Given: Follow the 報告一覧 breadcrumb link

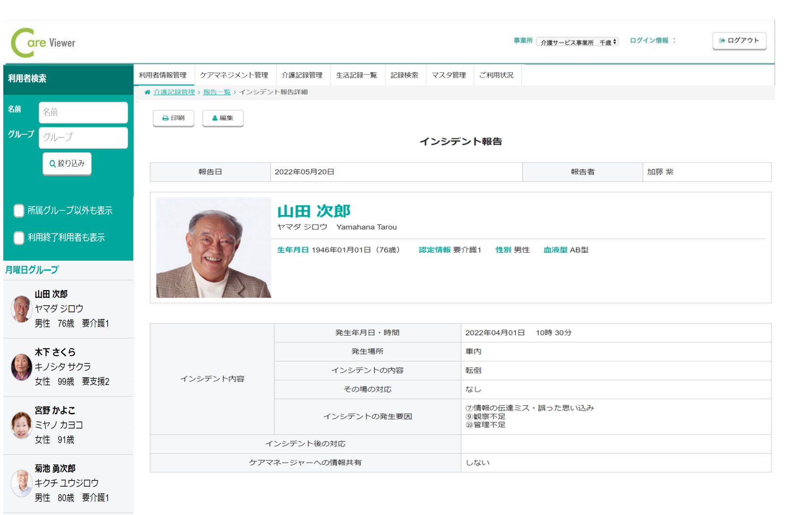Looking at the screenshot, I should click(216, 92).
